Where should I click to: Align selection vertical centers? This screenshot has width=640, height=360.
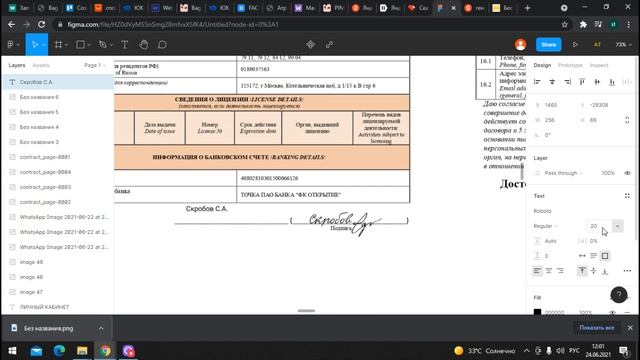tap(597, 82)
